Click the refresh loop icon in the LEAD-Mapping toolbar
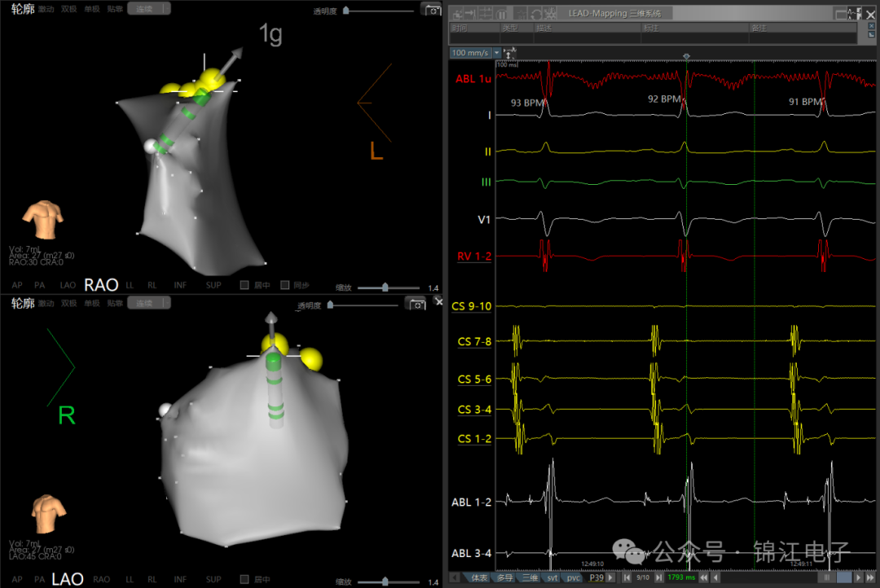This screenshot has width=880, height=588. pos(536,14)
